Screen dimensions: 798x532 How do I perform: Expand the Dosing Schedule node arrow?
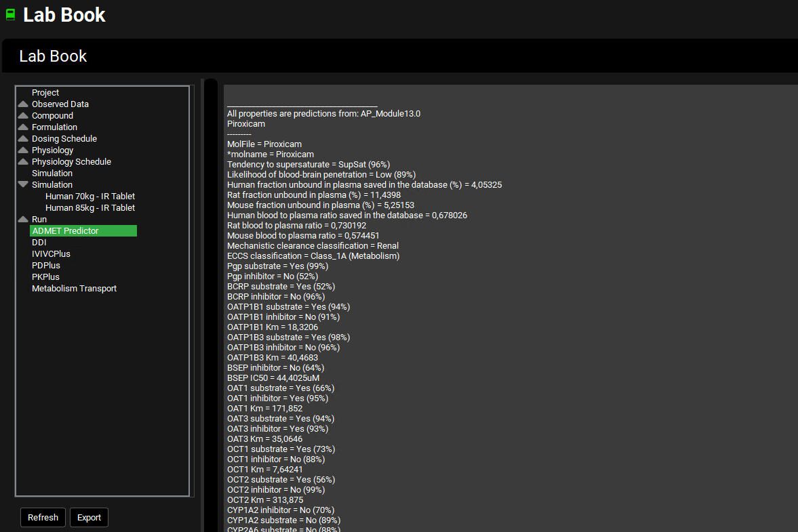(x=23, y=139)
